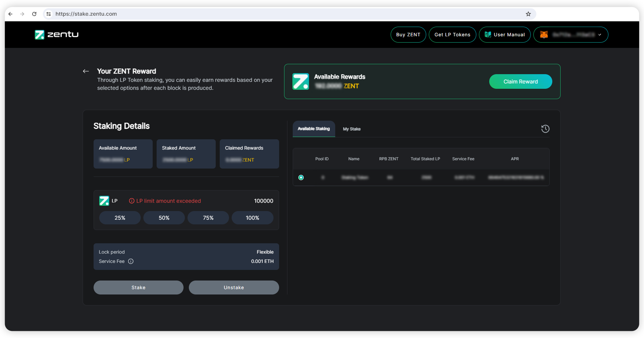
Task: Click the Unstake button
Action: [x=234, y=287]
